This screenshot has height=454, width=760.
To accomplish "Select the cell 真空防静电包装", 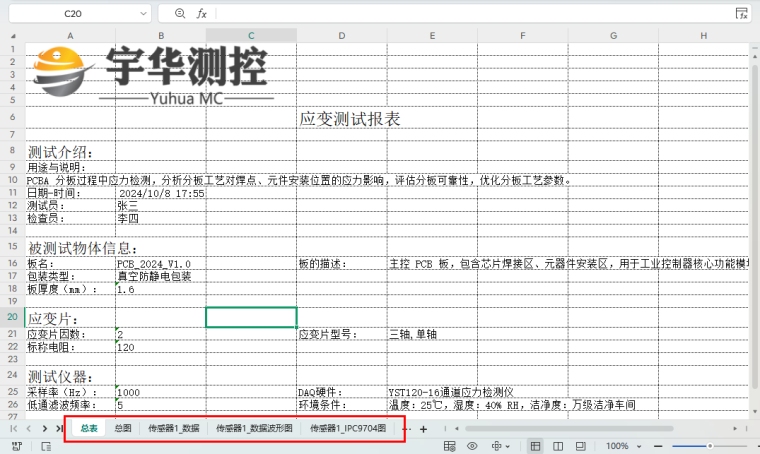I will click(x=161, y=277).
